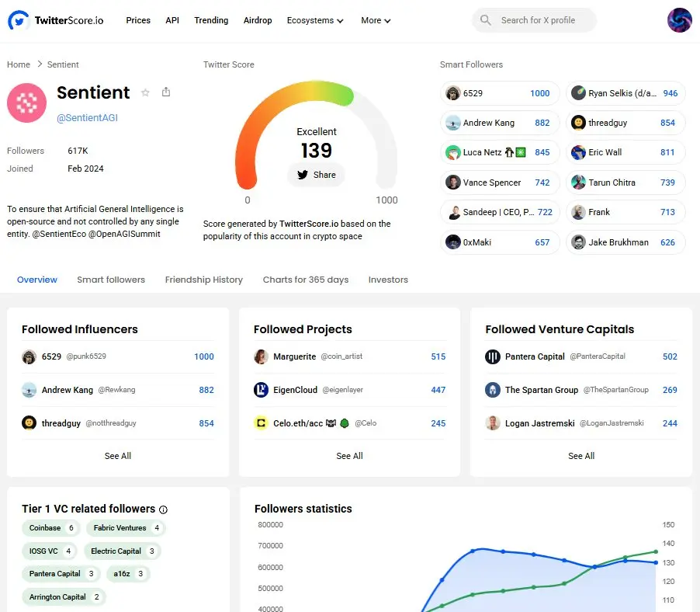Select the Arrington Capital tag
The height and width of the screenshot is (612, 700).
(x=64, y=596)
